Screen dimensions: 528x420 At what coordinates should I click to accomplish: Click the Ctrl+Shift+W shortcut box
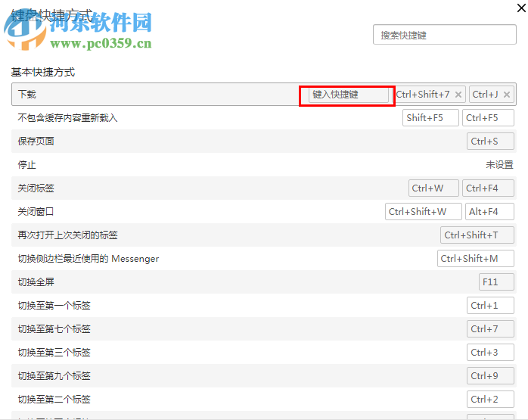point(424,212)
